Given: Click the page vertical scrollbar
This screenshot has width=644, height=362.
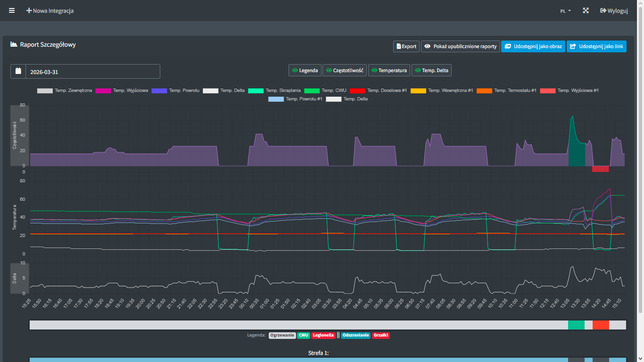Looking at the screenshot, I should [641, 165].
